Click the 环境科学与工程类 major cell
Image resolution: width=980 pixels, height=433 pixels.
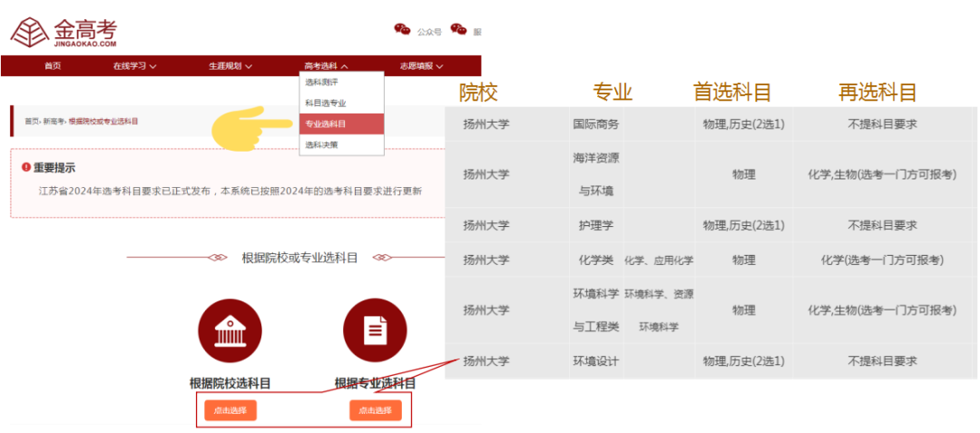pyautogui.click(x=595, y=310)
